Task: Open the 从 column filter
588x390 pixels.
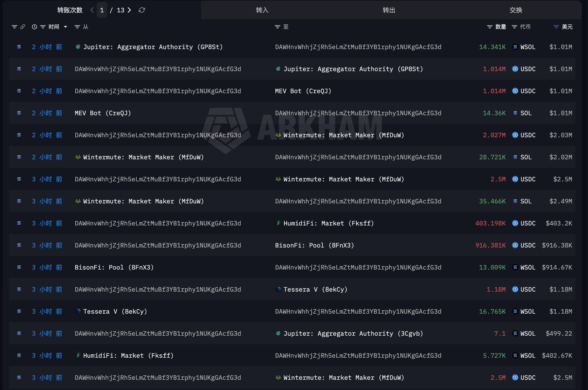Action: point(77,27)
